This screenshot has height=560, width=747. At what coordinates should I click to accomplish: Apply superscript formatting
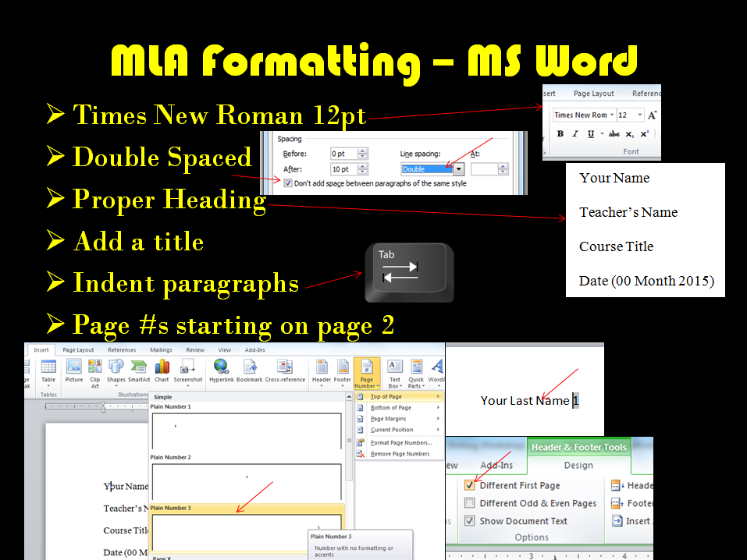tap(645, 134)
